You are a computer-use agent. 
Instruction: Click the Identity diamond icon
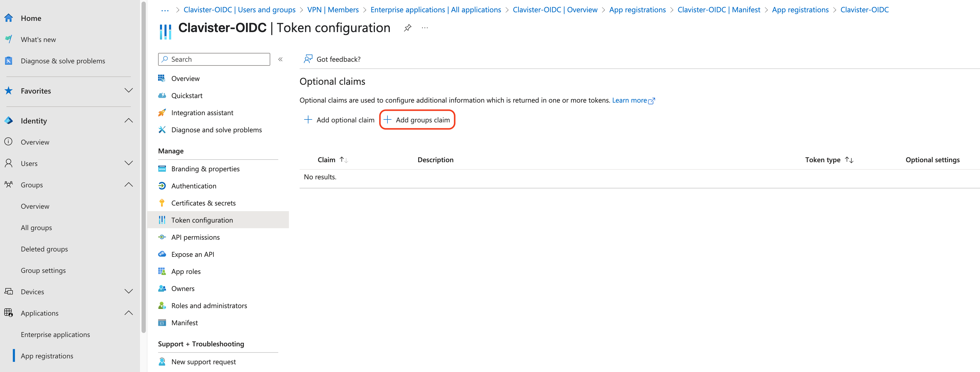(x=9, y=120)
